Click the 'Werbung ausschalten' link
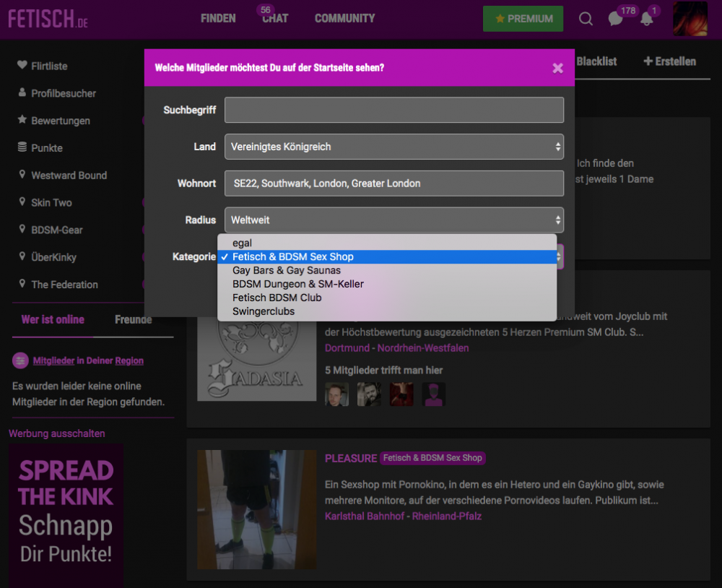722x588 pixels. tap(57, 433)
